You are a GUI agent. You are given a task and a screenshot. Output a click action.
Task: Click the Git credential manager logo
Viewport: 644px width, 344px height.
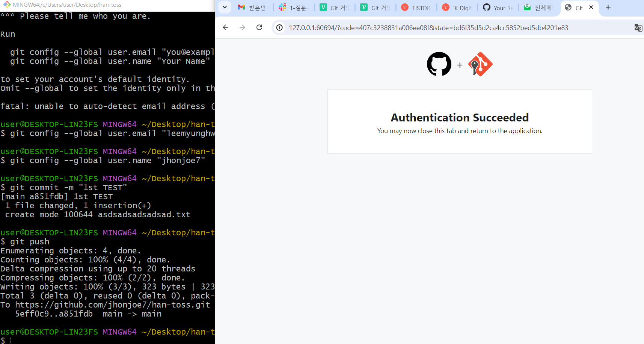[480, 64]
